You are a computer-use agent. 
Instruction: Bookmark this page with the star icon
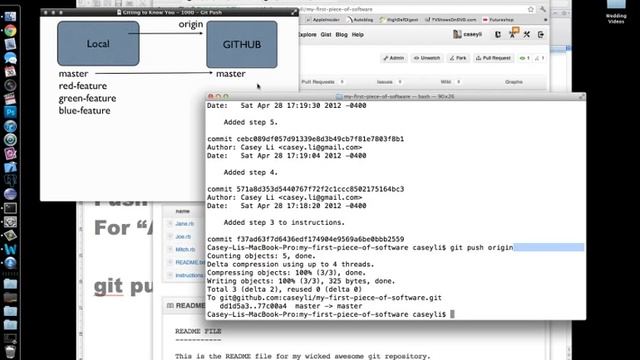pyautogui.click(x=531, y=9)
